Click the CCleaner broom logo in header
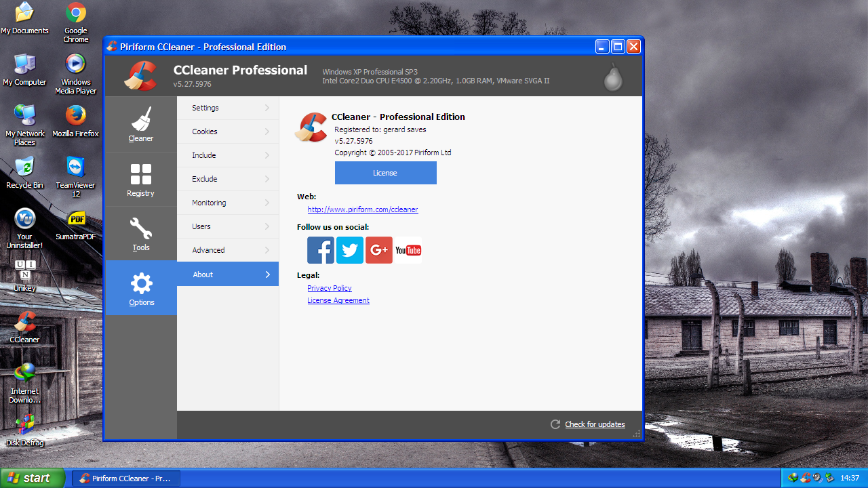The height and width of the screenshot is (488, 868). tap(140, 75)
